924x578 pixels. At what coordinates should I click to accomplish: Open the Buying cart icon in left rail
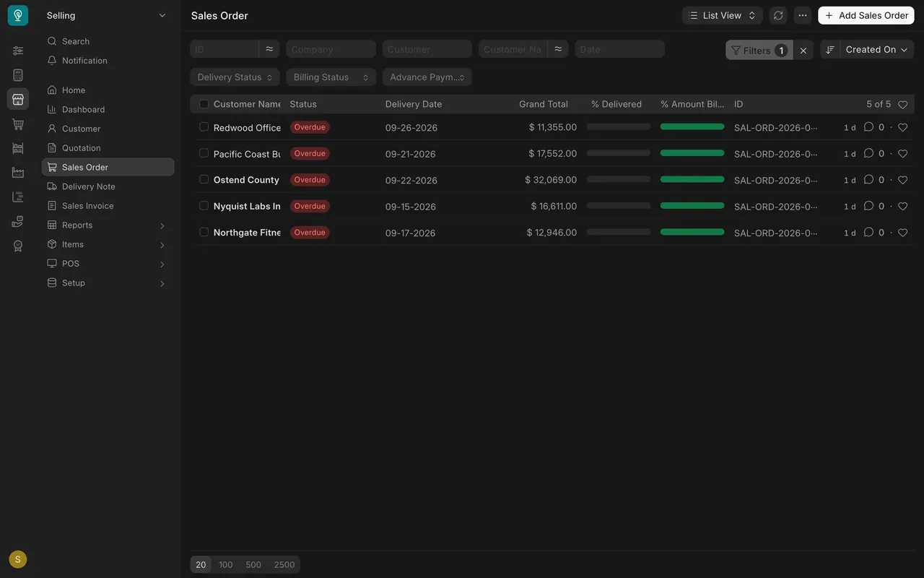pos(18,124)
